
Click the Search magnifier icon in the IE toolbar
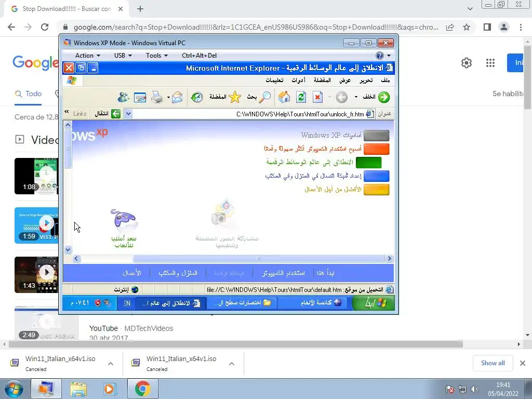pyautogui.click(x=265, y=97)
